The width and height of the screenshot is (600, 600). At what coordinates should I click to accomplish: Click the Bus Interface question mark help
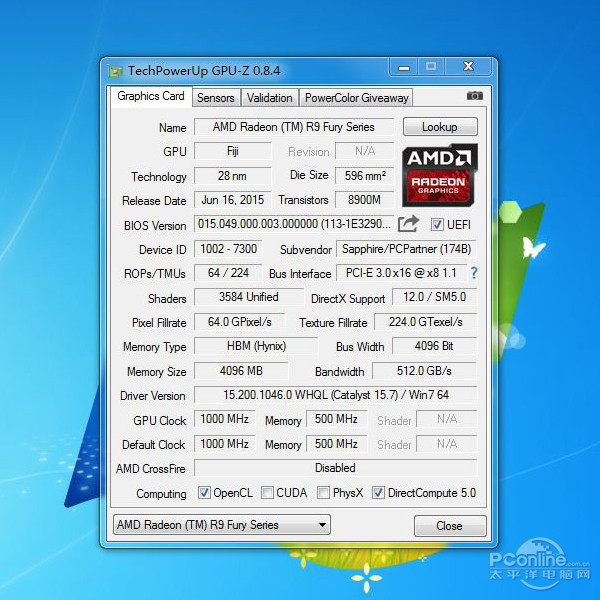[474, 273]
